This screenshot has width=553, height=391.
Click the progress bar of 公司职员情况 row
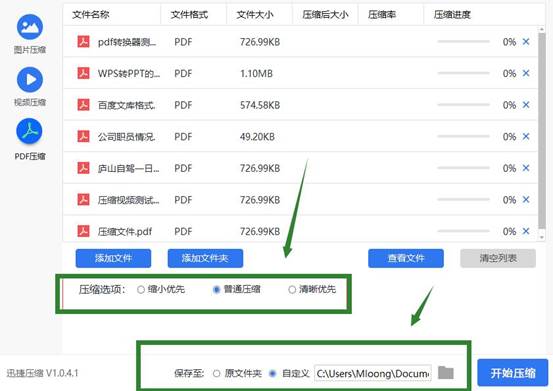coord(463,136)
